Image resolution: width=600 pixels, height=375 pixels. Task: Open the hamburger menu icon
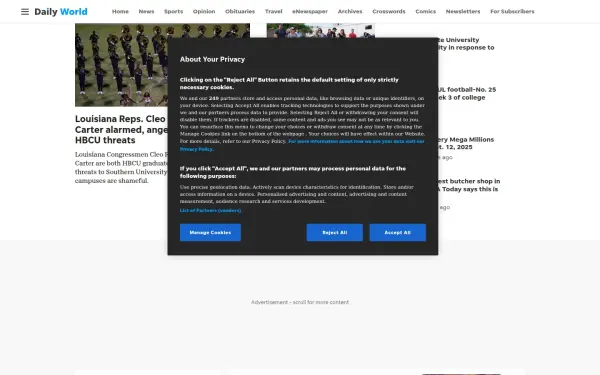pos(25,11)
